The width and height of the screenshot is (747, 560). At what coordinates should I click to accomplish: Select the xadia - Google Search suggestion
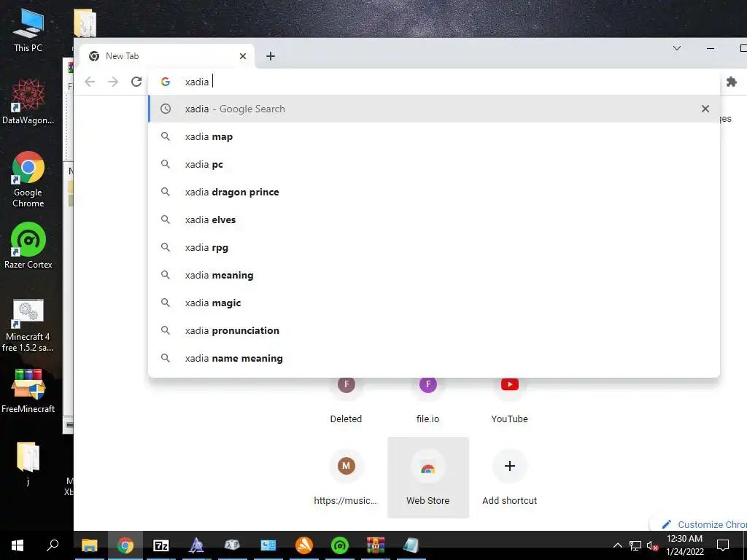(x=433, y=109)
